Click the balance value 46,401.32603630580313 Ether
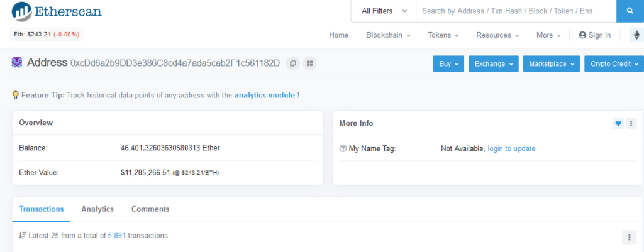 (170, 148)
